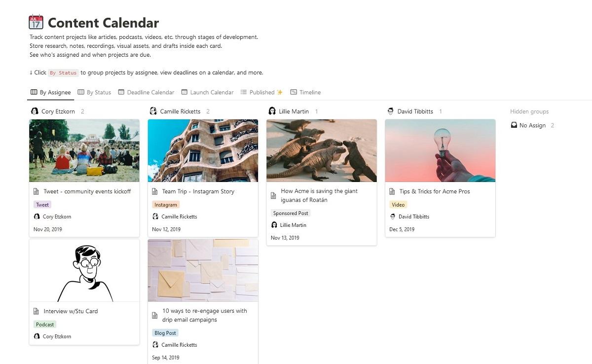Open Team Trip - Instagram Story card
592x364 pixels.
pyautogui.click(x=198, y=191)
